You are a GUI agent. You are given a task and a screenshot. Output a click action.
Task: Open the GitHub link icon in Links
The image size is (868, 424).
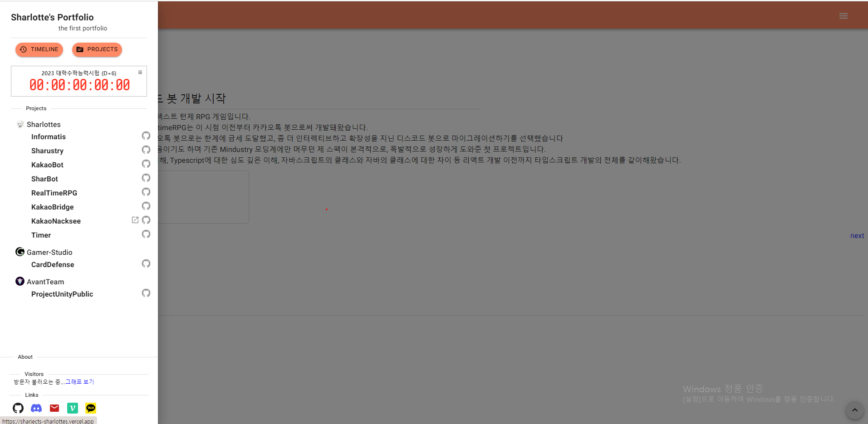tap(18, 408)
